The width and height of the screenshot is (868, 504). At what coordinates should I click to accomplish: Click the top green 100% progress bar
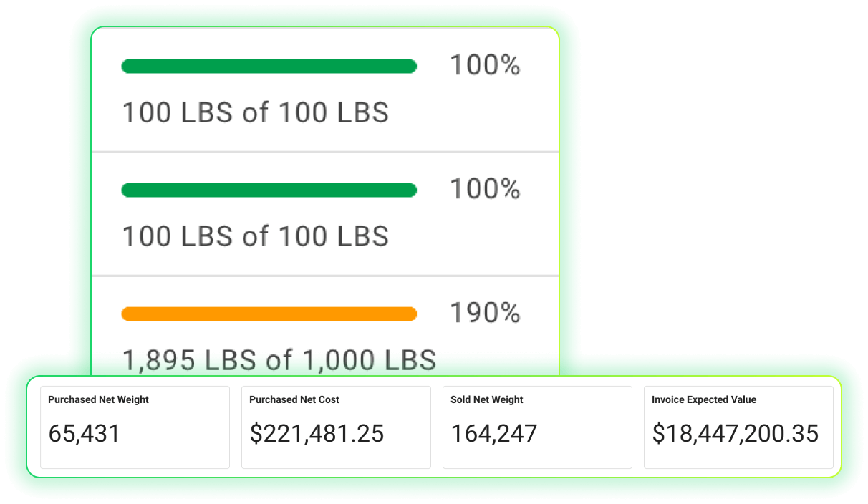(269, 67)
